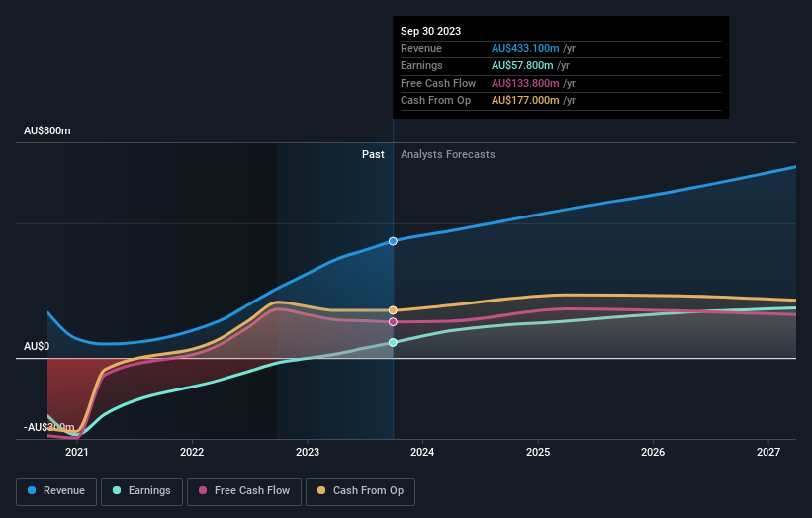The width and height of the screenshot is (812, 518).
Task: Click the Analysts Forecasts label
Action: 447,154
